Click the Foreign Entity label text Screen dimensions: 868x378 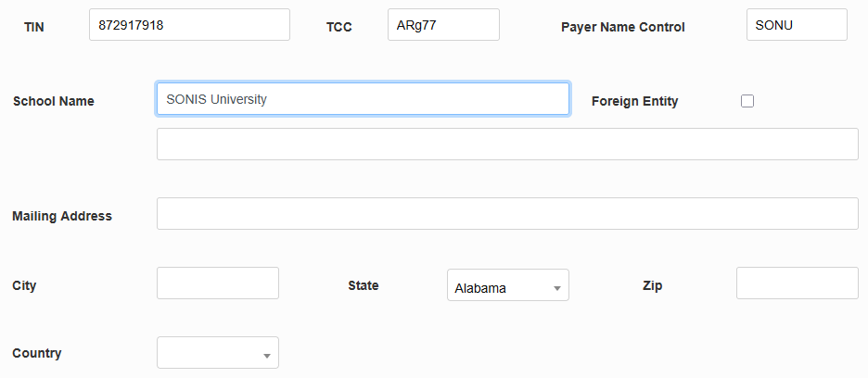[635, 101]
